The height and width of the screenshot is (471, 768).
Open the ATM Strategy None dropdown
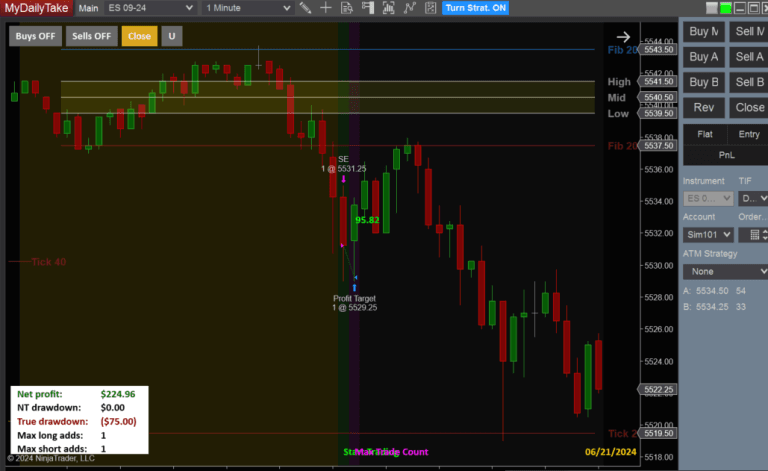(725, 271)
